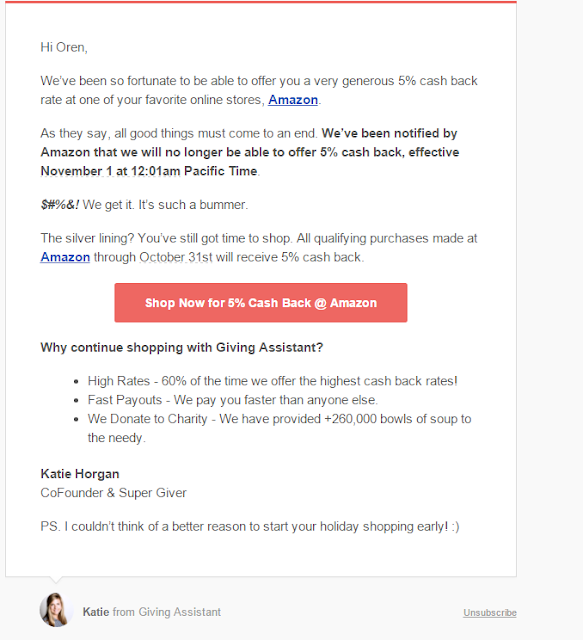Open the Amazon link in the first paragraph
The width and height of the screenshot is (583, 640).
293,100
